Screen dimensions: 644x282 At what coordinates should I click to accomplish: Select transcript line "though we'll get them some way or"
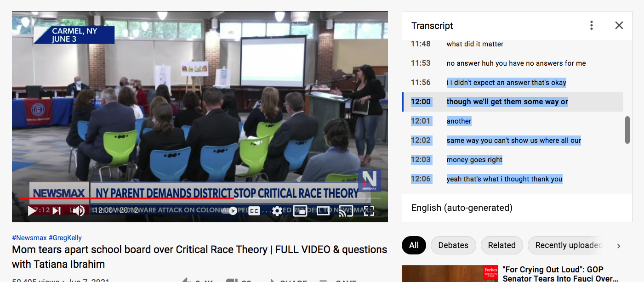513,102
